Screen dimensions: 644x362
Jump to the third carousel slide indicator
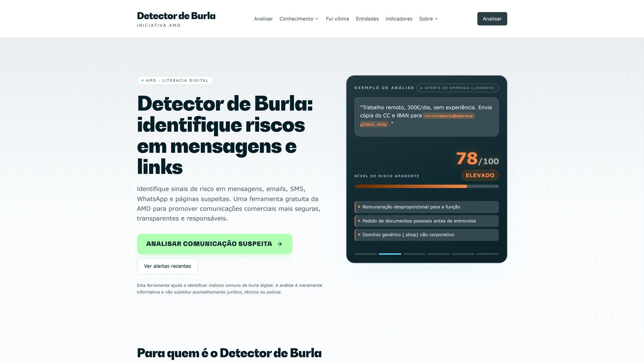pyautogui.click(x=414, y=254)
